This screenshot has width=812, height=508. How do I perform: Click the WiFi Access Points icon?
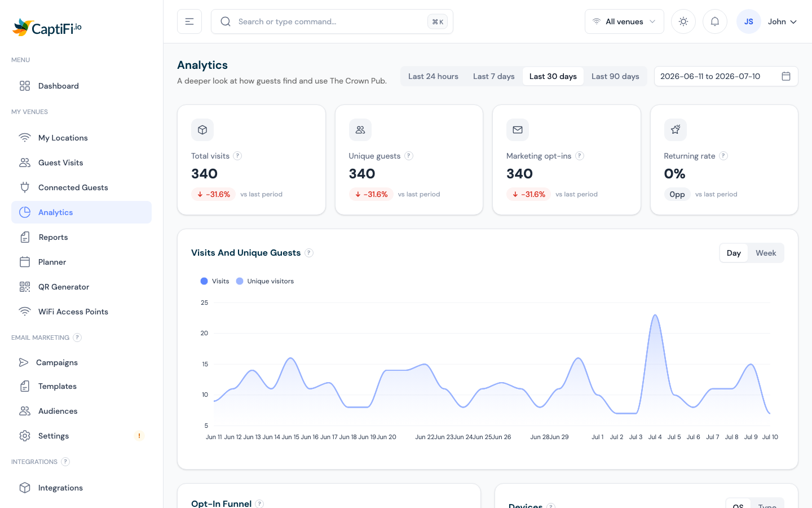pos(25,312)
